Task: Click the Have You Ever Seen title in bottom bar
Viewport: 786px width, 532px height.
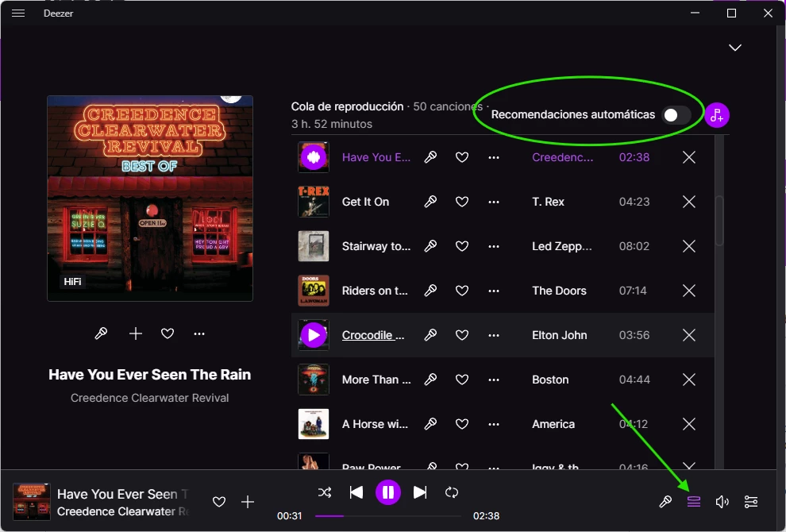Action: 122,494
